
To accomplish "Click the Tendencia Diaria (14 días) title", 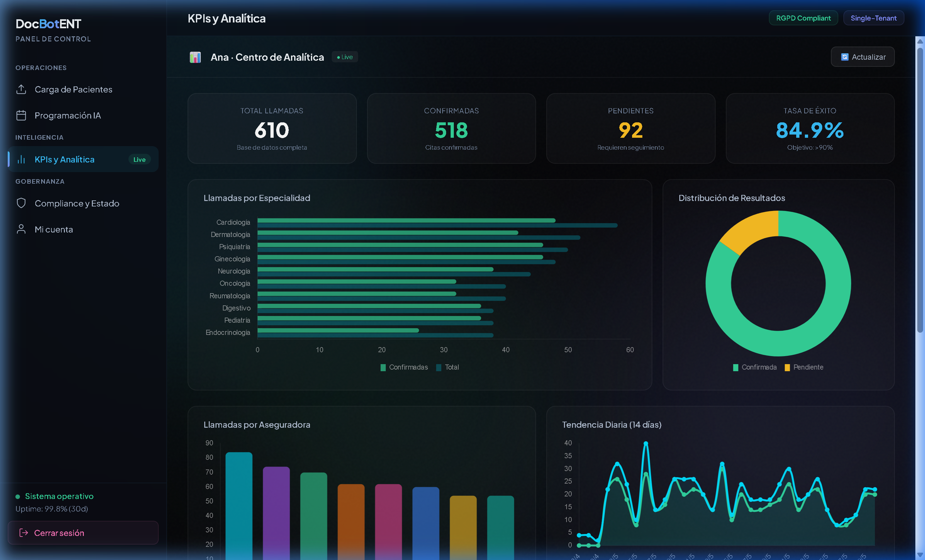I will 612,424.
